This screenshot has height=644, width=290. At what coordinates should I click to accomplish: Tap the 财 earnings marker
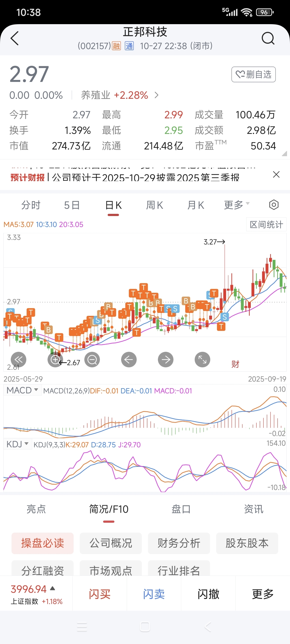pos(235,364)
